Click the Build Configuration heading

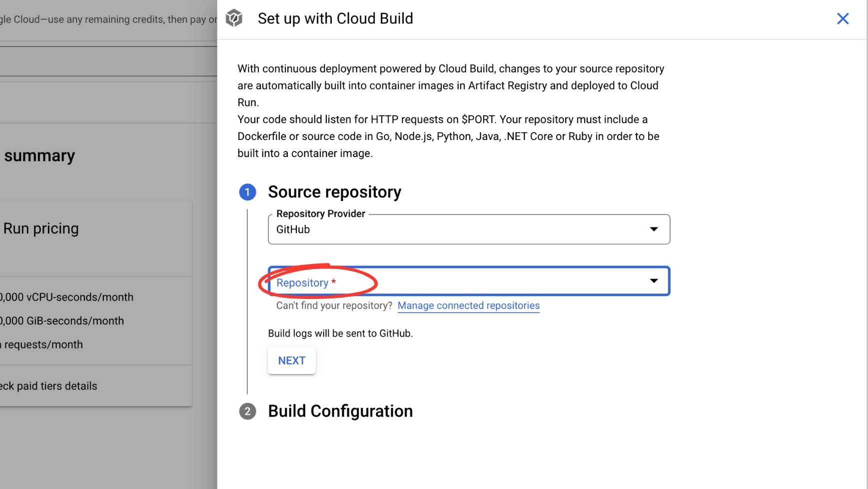coord(340,411)
